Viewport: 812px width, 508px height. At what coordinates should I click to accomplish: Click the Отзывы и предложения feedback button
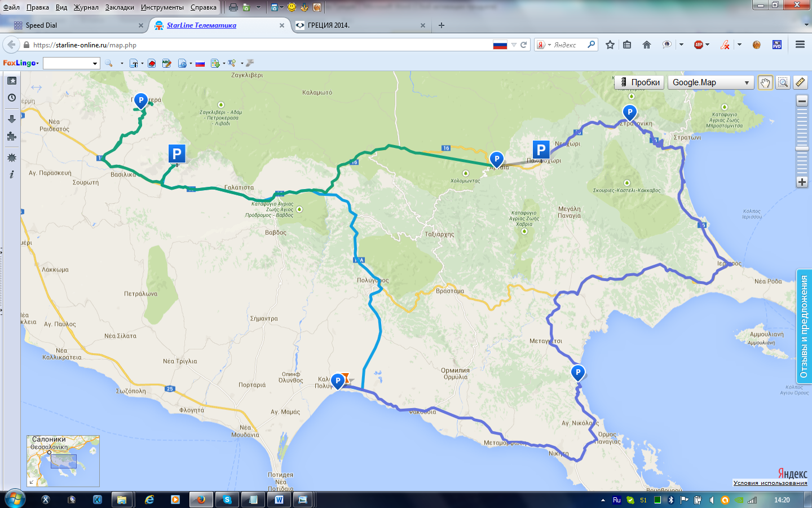point(804,326)
